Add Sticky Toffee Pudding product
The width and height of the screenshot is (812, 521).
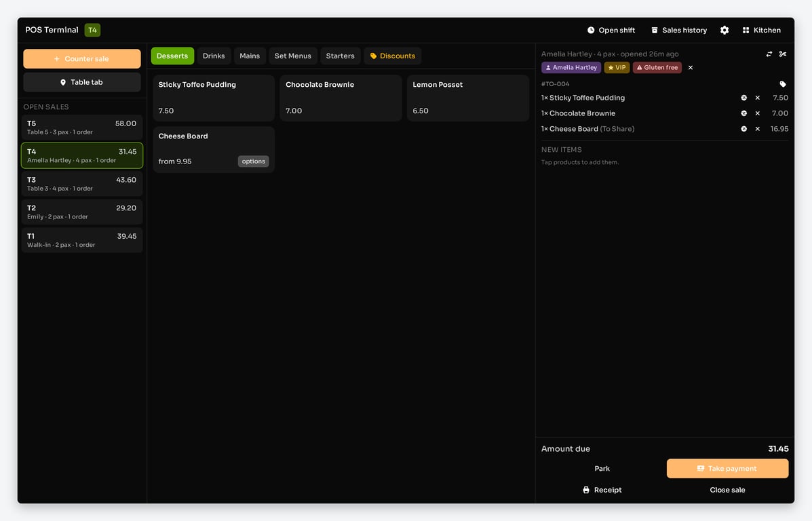tap(214, 98)
